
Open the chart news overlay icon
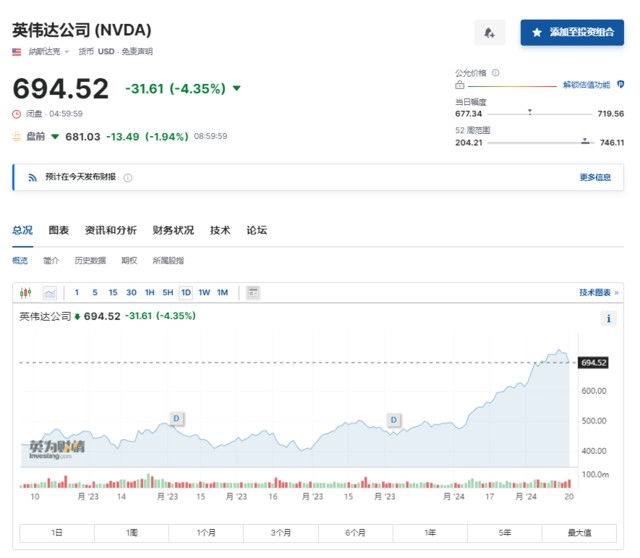click(x=253, y=293)
